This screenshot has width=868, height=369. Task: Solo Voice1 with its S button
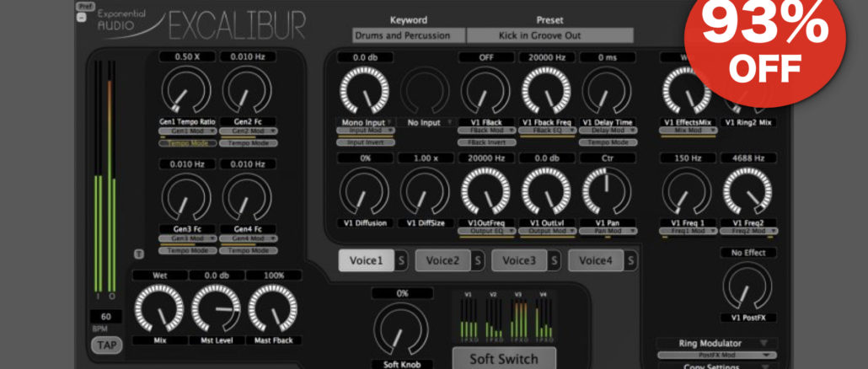(401, 260)
